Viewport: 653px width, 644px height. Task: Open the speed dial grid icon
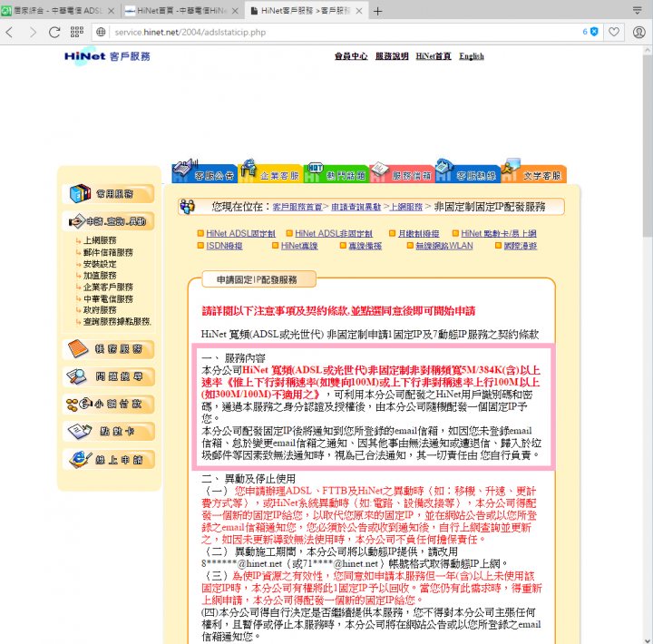point(76,32)
